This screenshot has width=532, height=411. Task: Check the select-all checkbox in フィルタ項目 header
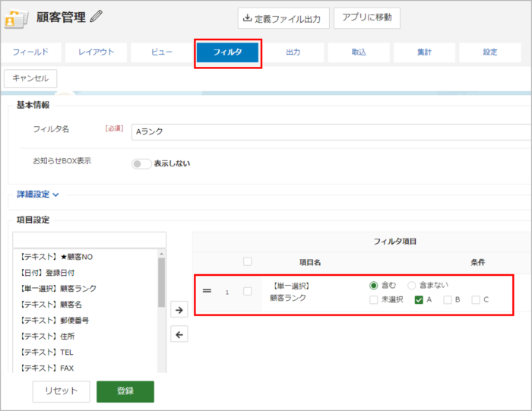tap(247, 261)
